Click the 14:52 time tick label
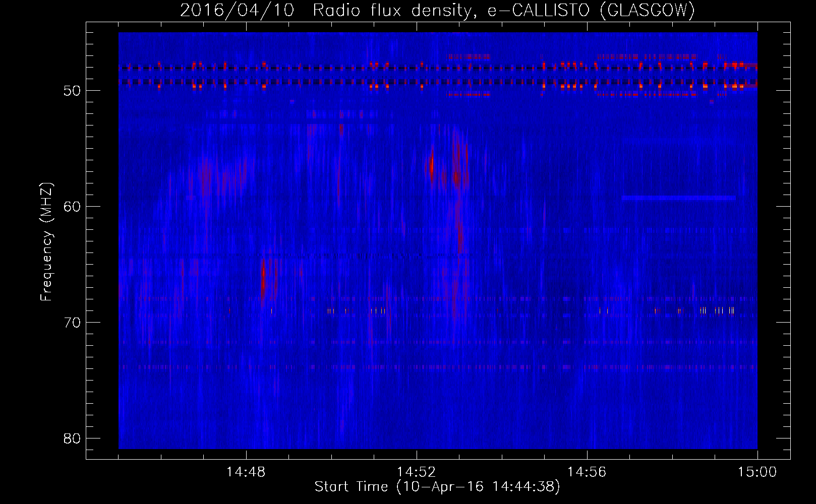 tap(417, 472)
